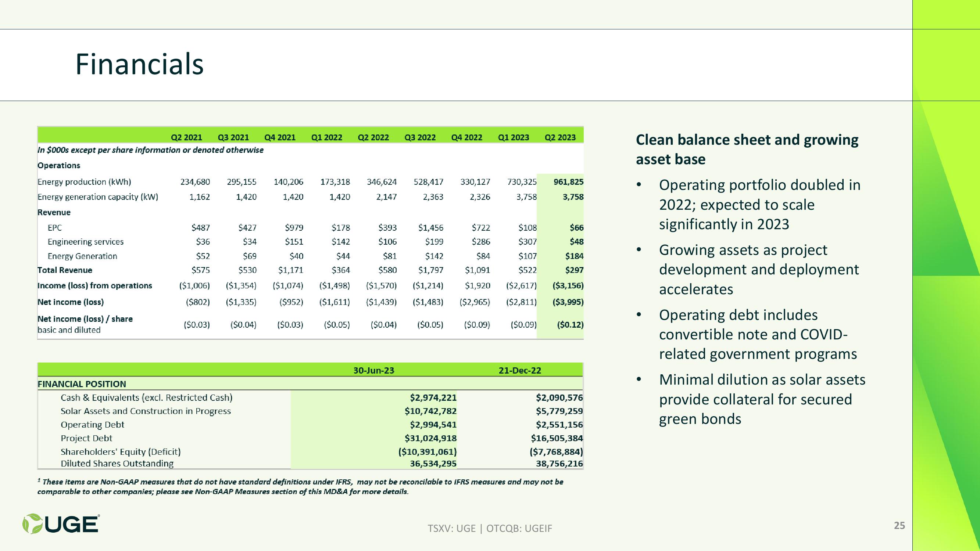Click the $10,742,782 solar assets value
The height and width of the screenshot is (551, 980).
430,411
